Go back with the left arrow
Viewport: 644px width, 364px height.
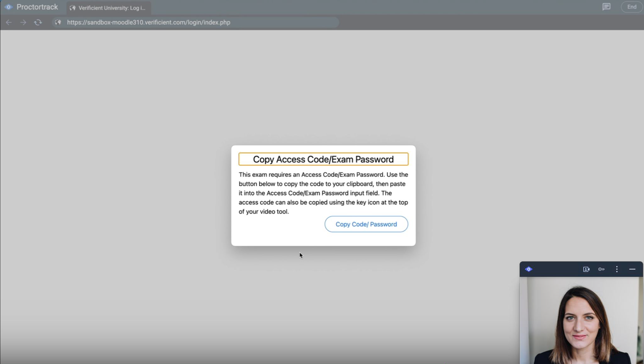pyautogui.click(x=9, y=22)
